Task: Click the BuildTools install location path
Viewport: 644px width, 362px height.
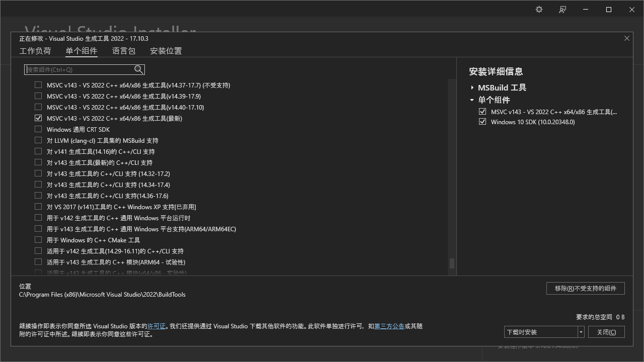Action: [102, 295]
